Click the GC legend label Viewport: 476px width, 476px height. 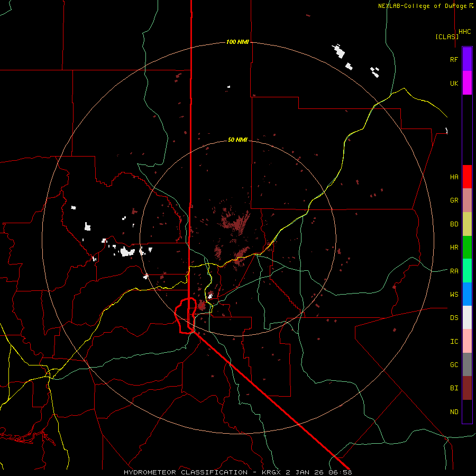[x=454, y=365]
